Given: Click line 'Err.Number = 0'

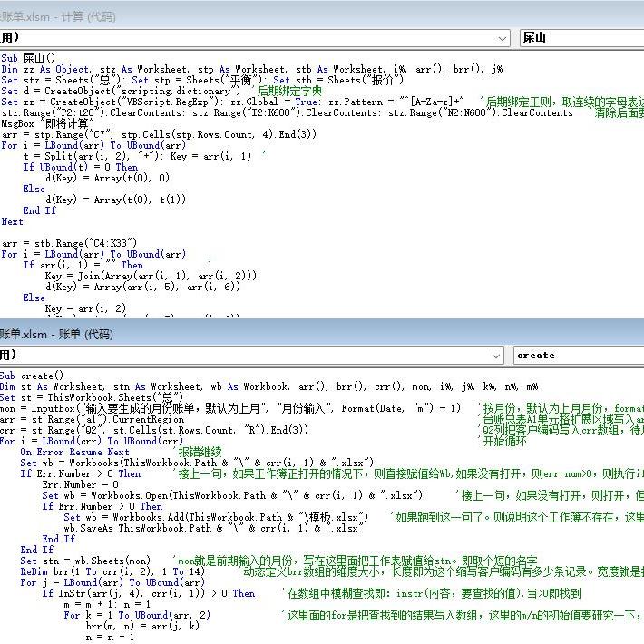Looking at the screenshot, I should (80, 484).
